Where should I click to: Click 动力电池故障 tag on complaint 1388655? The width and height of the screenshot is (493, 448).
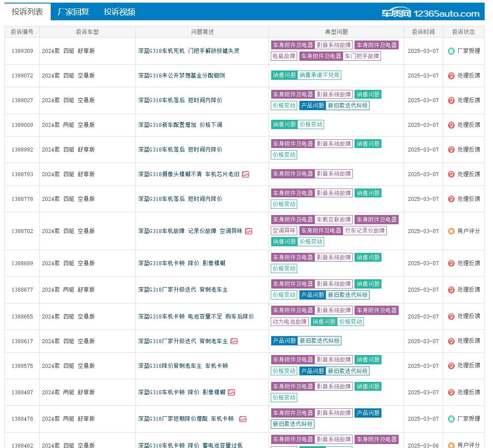point(290,322)
